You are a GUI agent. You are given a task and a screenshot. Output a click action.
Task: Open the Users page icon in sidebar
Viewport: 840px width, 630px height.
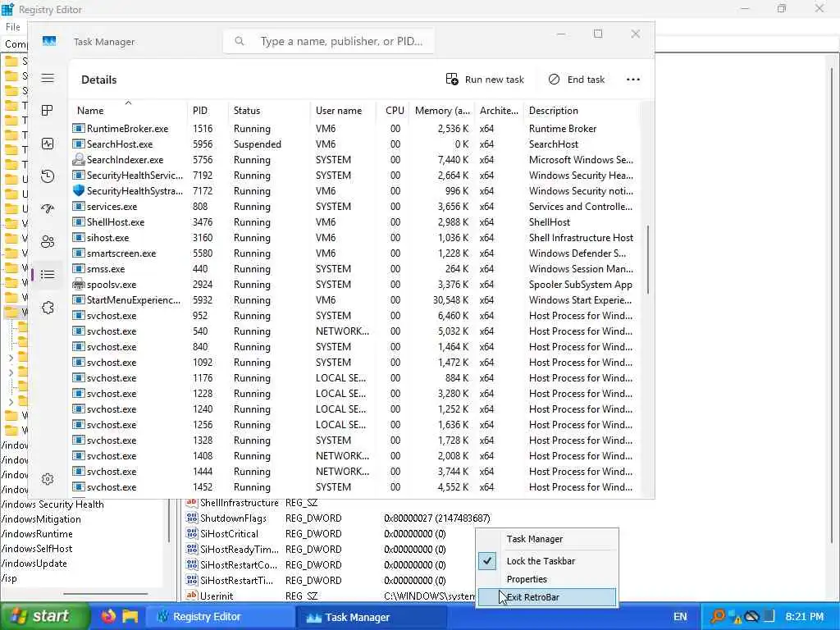click(x=48, y=242)
